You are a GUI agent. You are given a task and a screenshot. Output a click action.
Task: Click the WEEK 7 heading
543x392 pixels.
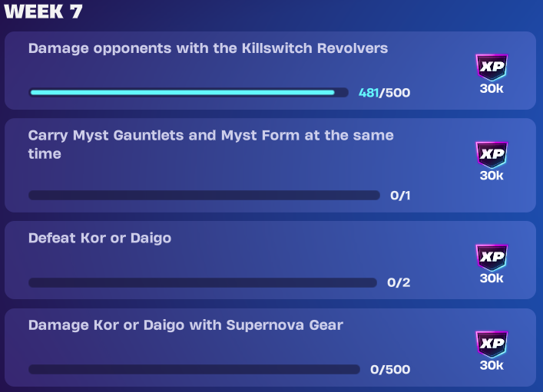43,12
